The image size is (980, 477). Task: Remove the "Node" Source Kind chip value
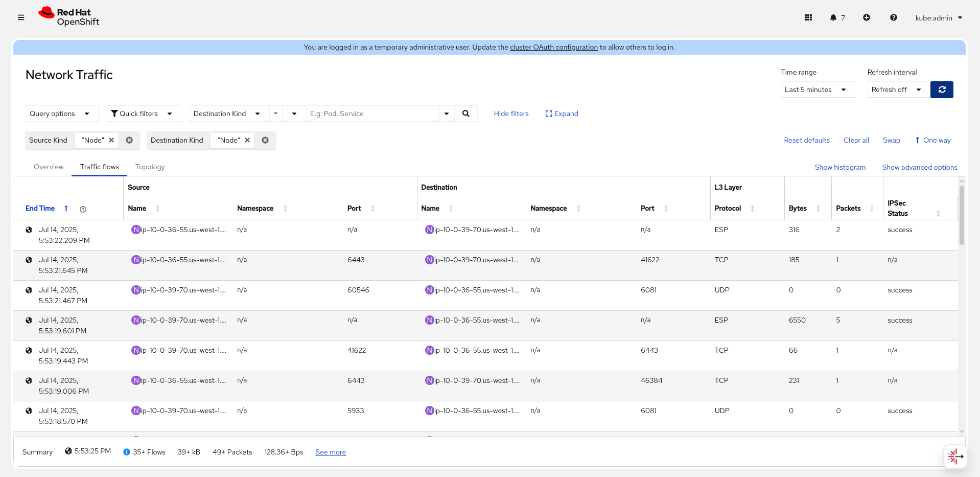pos(111,140)
